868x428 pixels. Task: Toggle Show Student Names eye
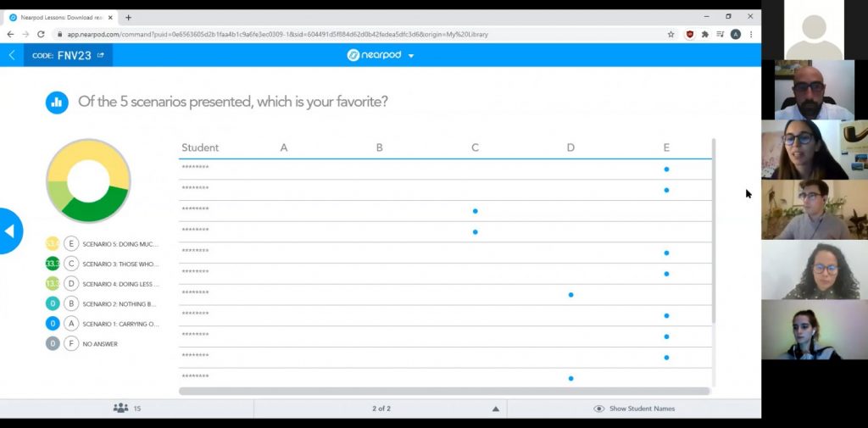[598, 409]
